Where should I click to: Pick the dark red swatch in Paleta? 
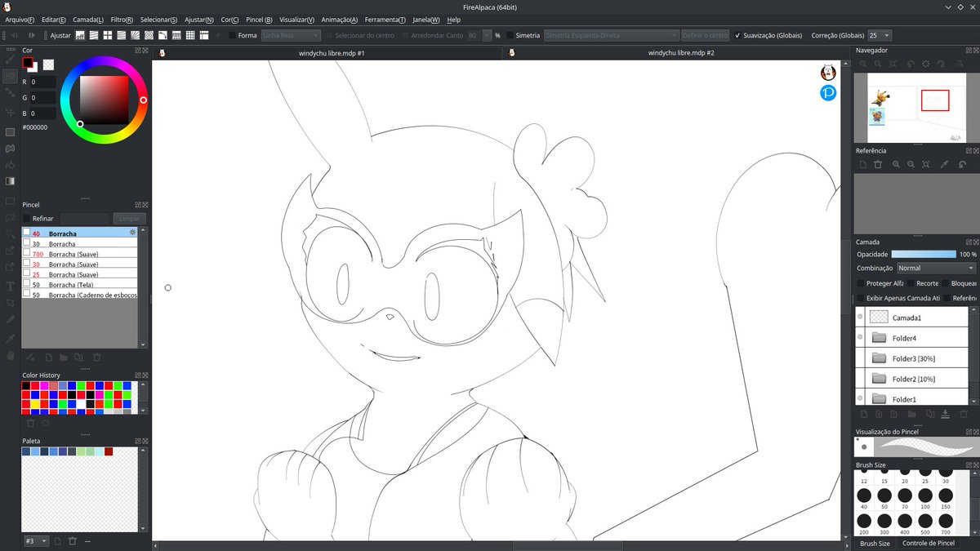click(x=108, y=451)
